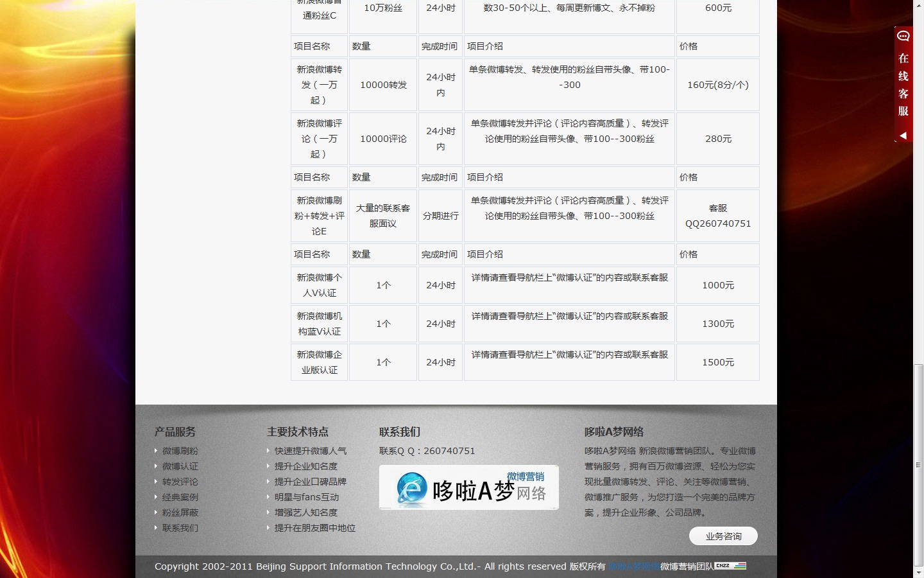
Task: Open the 联系我们 footer list link
Action: [180, 528]
